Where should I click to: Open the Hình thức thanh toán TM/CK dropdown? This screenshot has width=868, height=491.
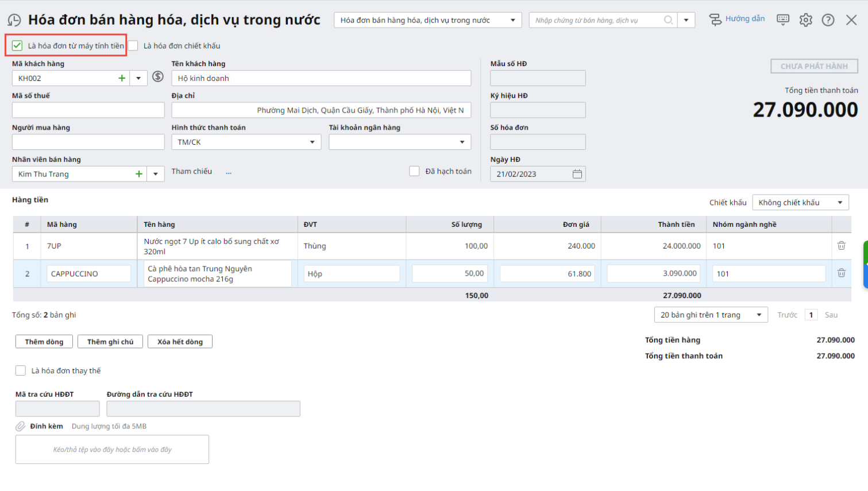pos(246,142)
